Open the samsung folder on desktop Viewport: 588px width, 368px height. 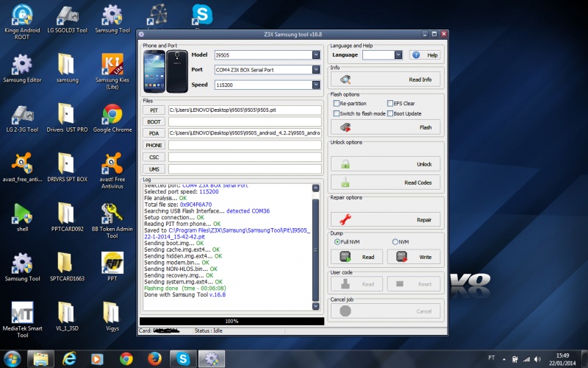68,68
